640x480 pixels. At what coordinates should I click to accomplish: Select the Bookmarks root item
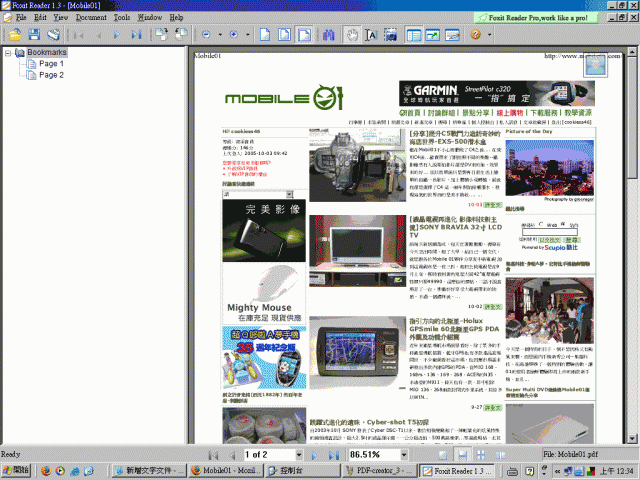[x=47, y=52]
